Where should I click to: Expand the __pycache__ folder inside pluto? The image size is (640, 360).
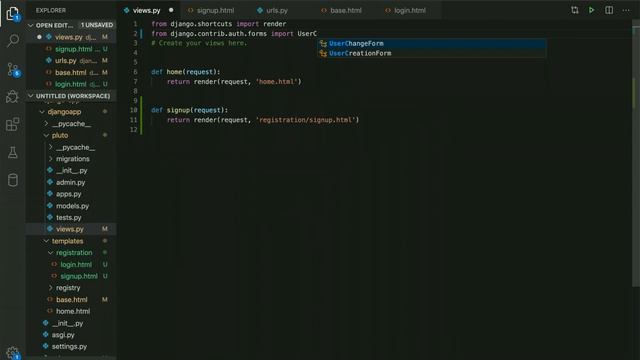tap(51, 147)
